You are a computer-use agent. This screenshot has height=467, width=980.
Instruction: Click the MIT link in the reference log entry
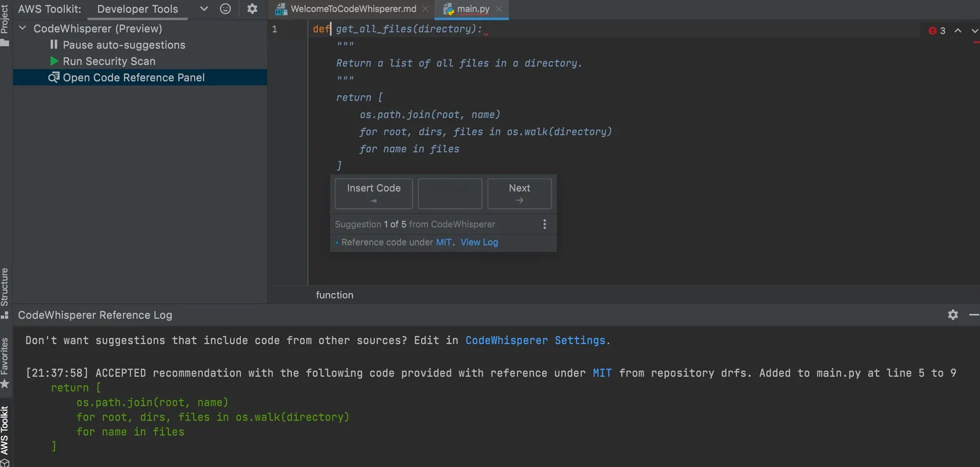pos(602,373)
